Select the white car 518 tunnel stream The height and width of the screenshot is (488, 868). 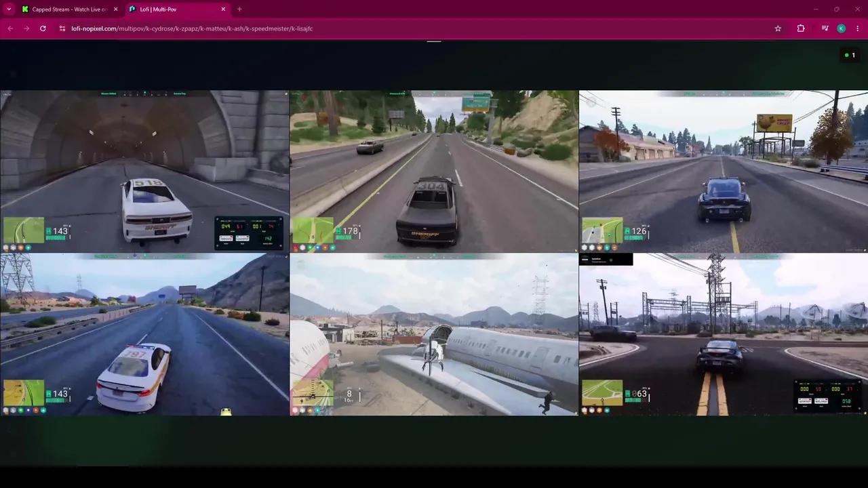coord(144,171)
